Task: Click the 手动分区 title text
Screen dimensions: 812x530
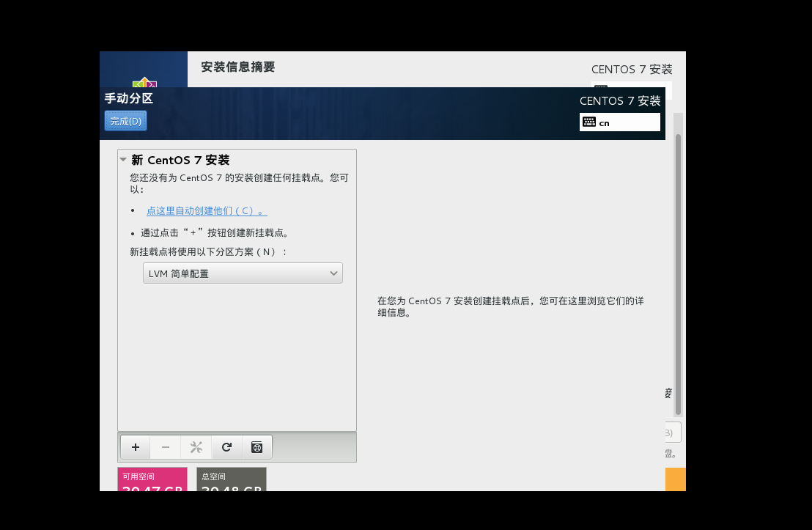Action: point(129,98)
